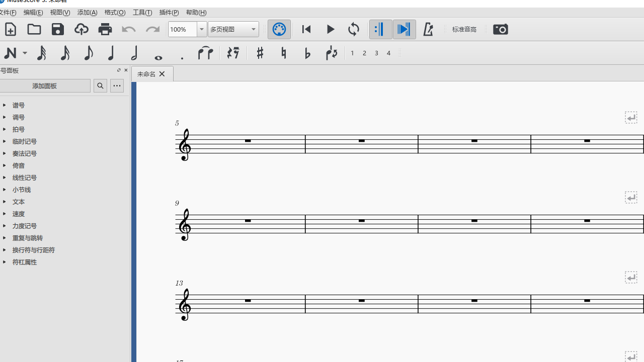Screen dimensions: 644x362
Task: Click the 添加面板 button in the palette
Action: click(x=45, y=85)
